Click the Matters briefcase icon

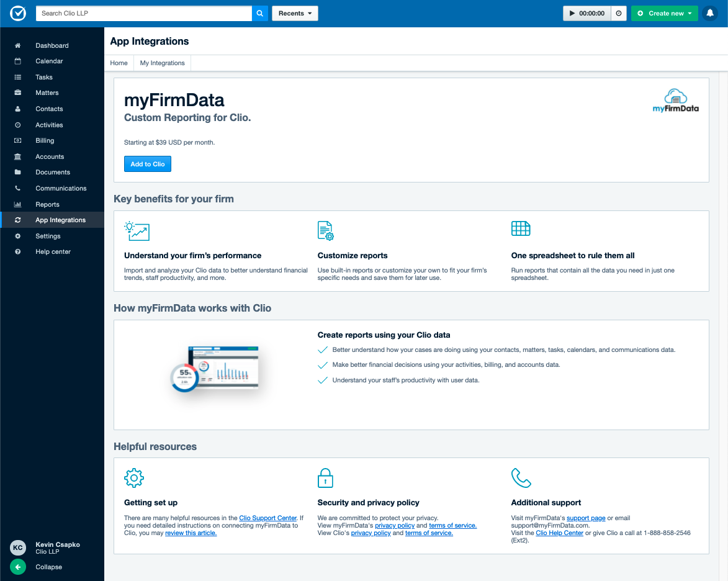click(x=17, y=92)
